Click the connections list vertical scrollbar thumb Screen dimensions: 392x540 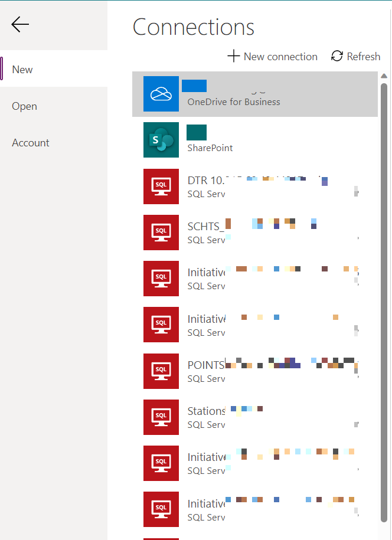coord(384,303)
